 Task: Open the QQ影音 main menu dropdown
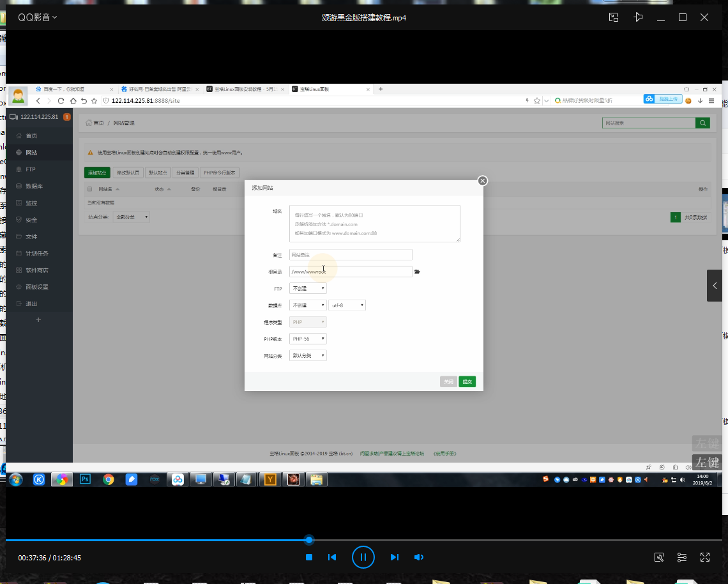click(37, 17)
